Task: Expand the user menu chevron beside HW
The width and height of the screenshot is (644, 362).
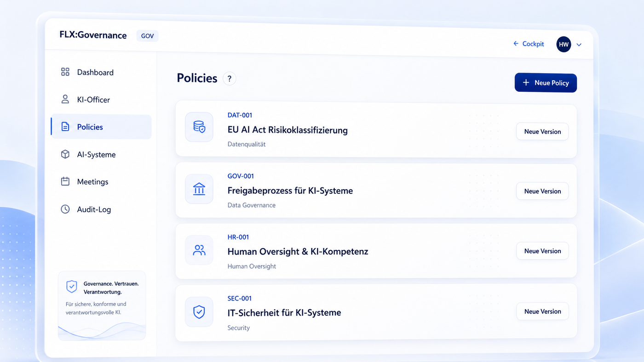Action: click(579, 45)
